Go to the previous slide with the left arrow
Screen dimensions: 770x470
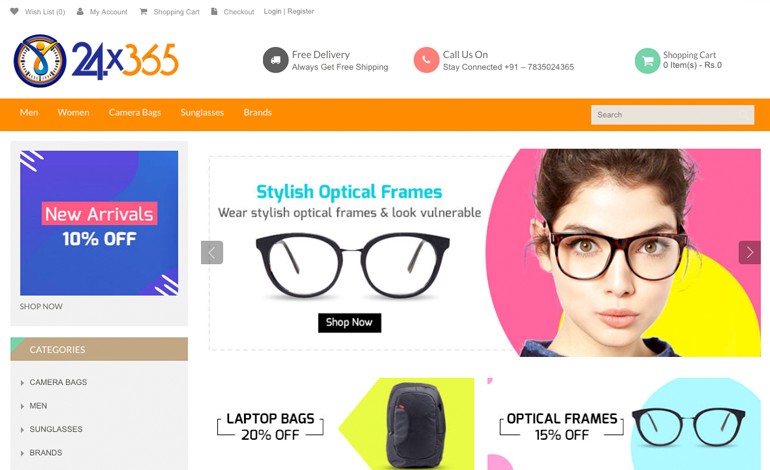(212, 252)
